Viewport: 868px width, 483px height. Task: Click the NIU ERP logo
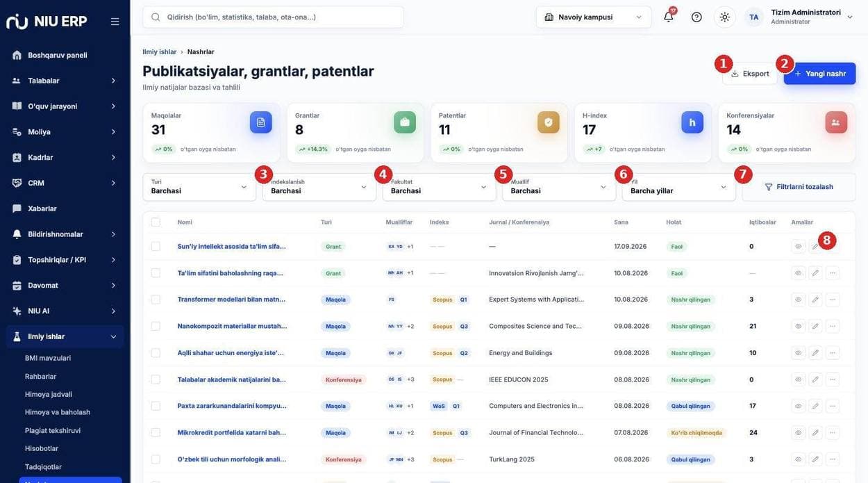(47, 22)
